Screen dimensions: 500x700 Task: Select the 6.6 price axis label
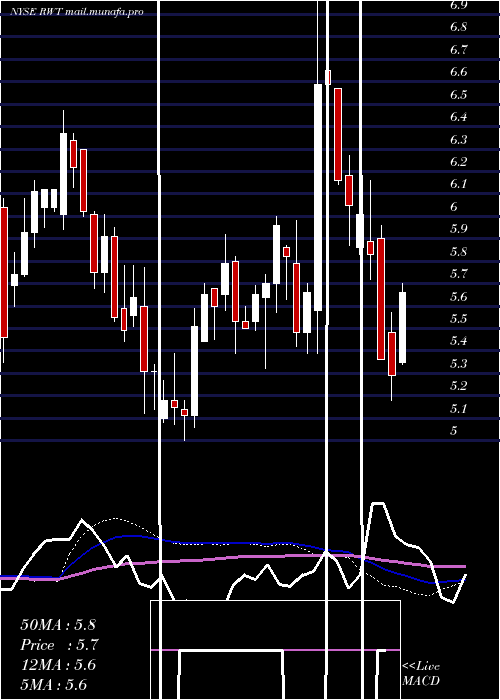(x=459, y=72)
